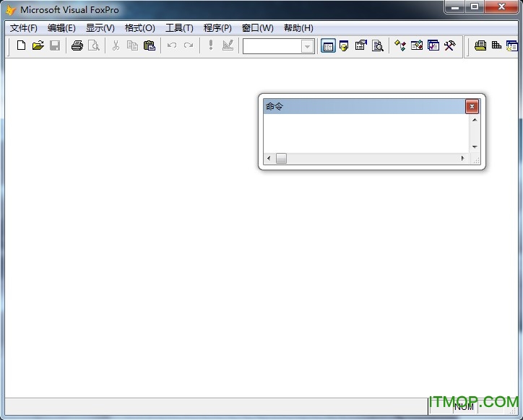523x420 pixels.
Task: Close the 命令 command window
Action: pos(472,106)
